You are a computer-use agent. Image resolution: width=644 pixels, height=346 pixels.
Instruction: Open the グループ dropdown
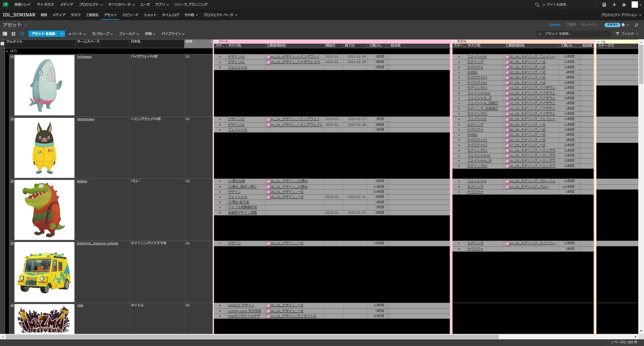click(102, 34)
